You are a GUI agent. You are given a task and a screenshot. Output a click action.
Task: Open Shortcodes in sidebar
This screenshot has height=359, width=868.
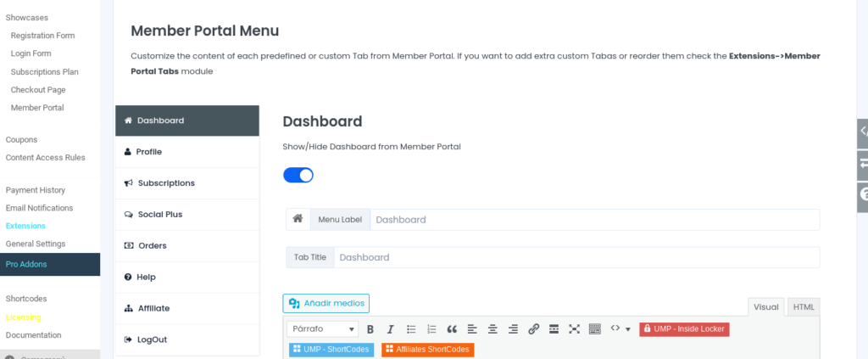[26, 299]
